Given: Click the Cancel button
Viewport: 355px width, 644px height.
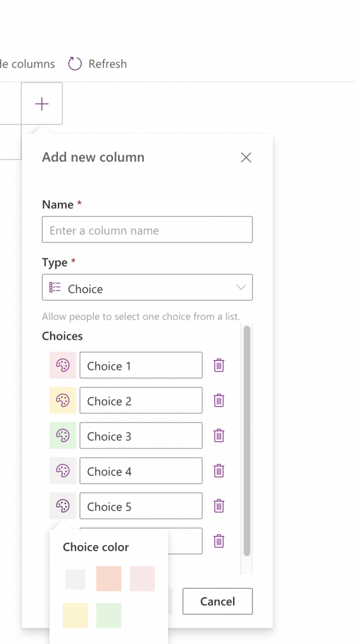Looking at the screenshot, I should click(217, 601).
